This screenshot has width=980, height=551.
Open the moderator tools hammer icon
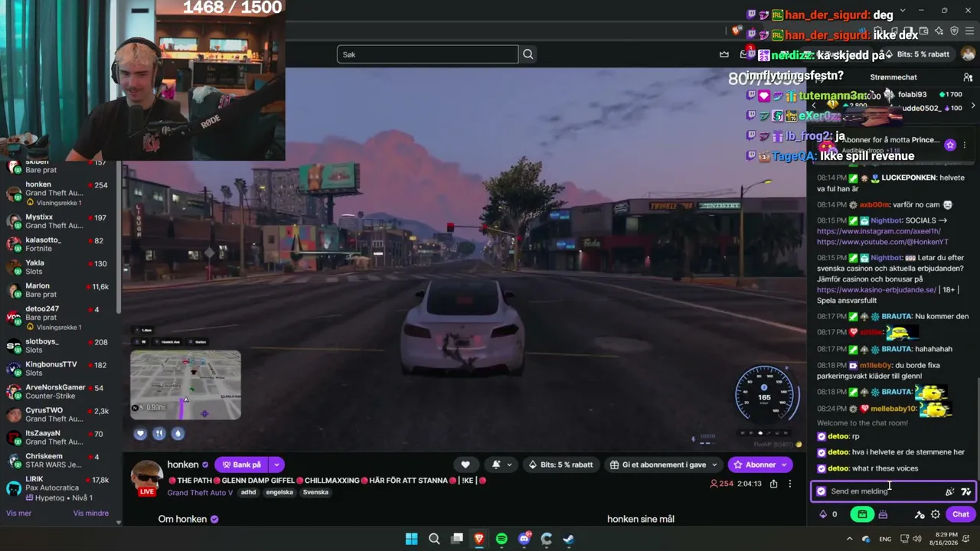click(x=920, y=514)
